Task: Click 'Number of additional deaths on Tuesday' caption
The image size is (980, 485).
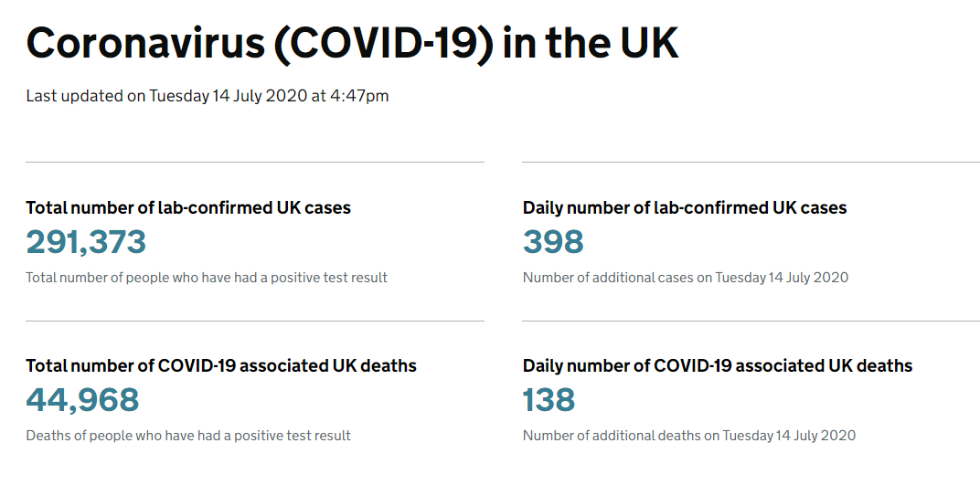Action: [689, 436]
